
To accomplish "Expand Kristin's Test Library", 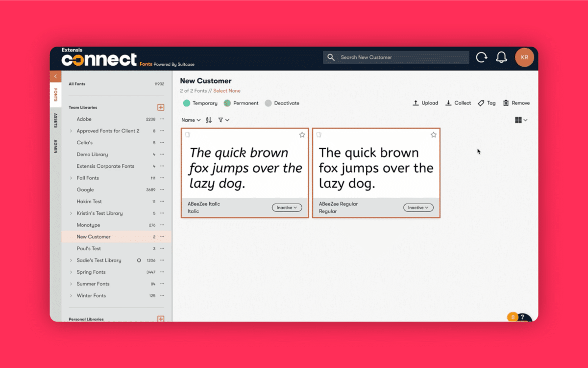I will [x=71, y=213].
